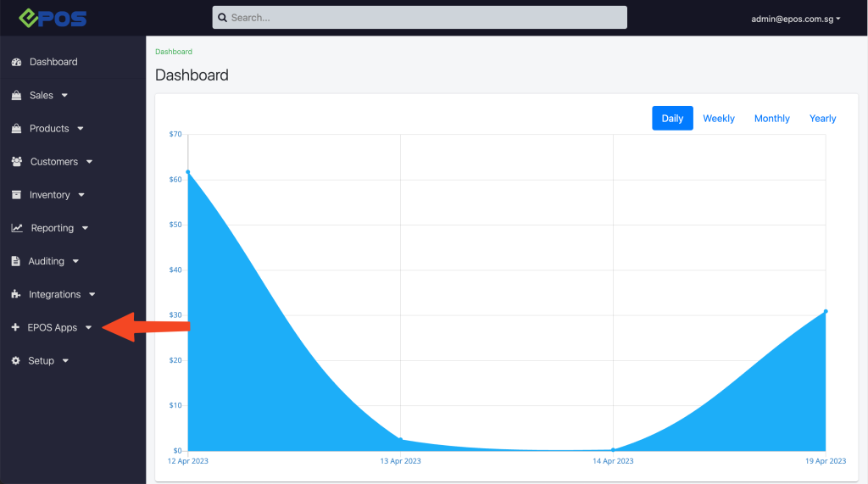Click the search magnifier icon
The height and width of the screenshot is (484, 868).
(223, 18)
